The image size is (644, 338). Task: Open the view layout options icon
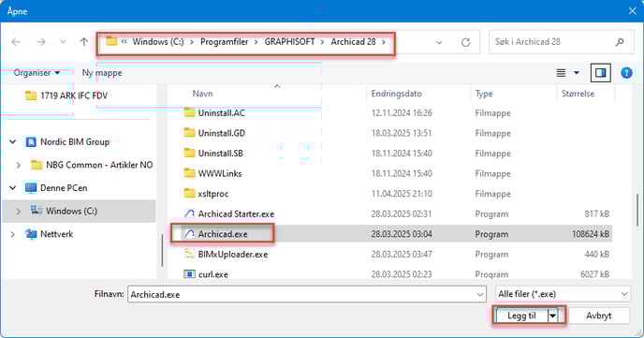[x=561, y=73]
